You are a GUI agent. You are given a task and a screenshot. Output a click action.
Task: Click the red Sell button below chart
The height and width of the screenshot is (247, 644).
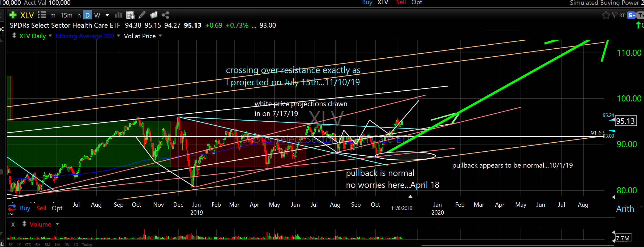[x=41, y=208]
